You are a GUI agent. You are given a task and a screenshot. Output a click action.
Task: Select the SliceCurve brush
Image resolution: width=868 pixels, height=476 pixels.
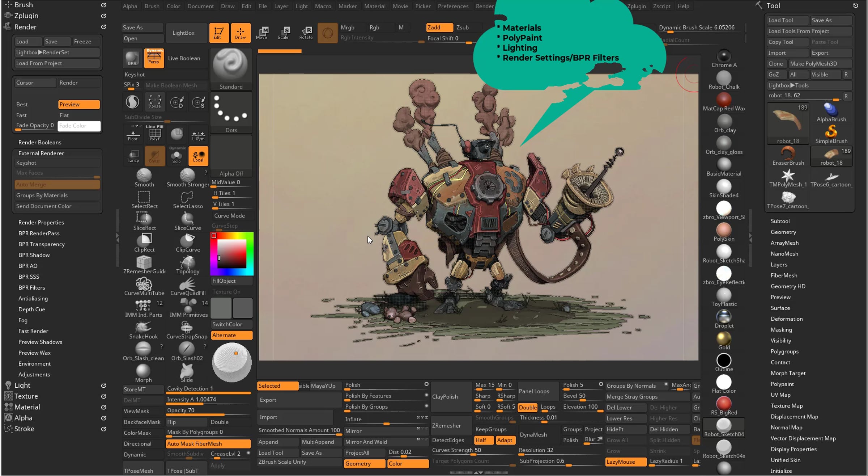[187, 221]
